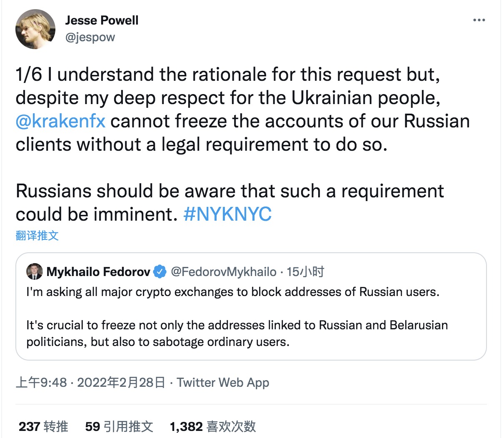Click the Twitter Web App source link
This screenshot has height=438, width=504.
pyautogui.click(x=223, y=382)
